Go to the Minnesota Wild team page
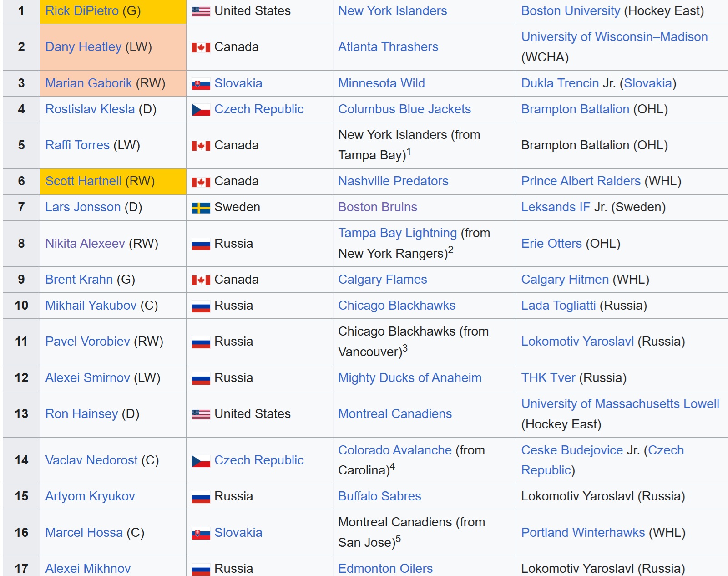The height and width of the screenshot is (576, 728). click(382, 83)
